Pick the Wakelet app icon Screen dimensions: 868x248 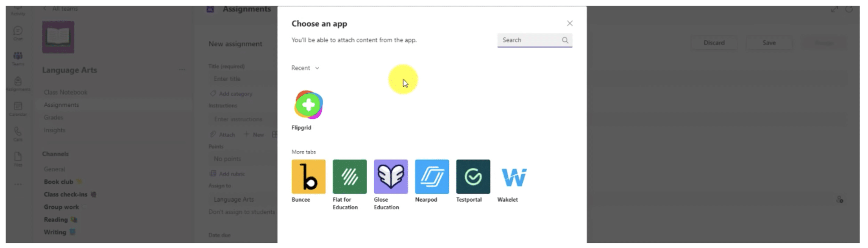click(x=514, y=177)
